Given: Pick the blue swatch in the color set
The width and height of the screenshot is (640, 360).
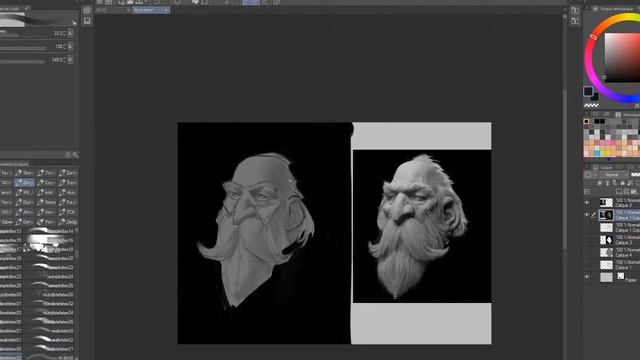Looking at the screenshot, I should [597, 153].
